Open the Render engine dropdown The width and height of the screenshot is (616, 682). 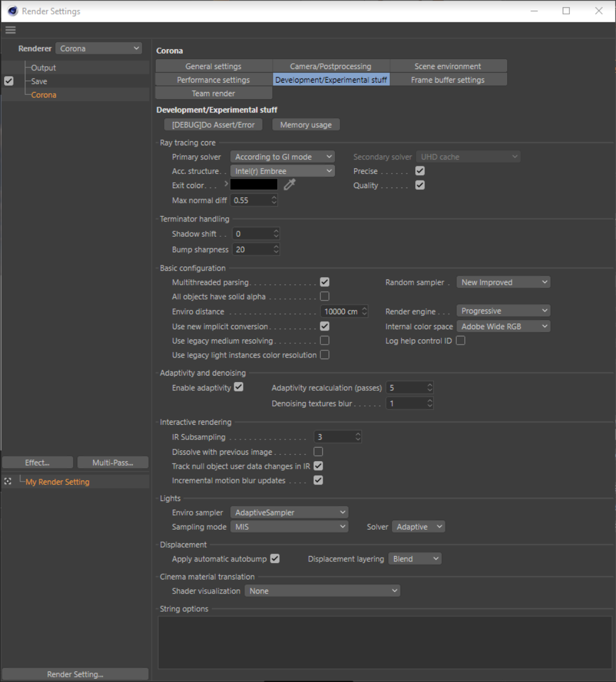[504, 311]
